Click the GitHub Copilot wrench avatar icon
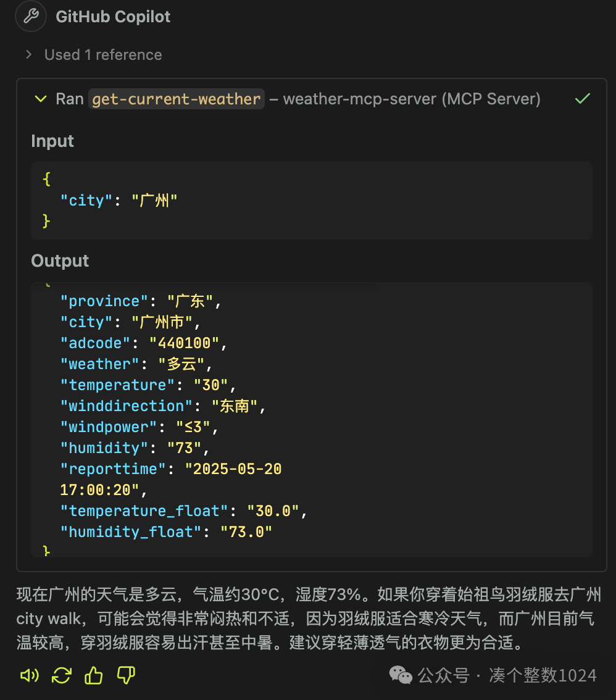The width and height of the screenshot is (616, 700). tap(30, 16)
